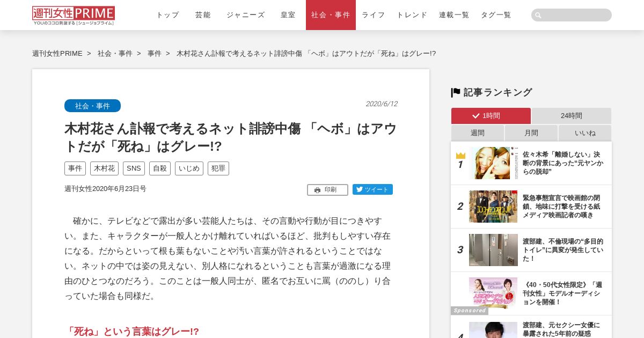Click the date 2020/6/12
Image resolution: width=644 pixels, height=338 pixels.
(382, 104)
